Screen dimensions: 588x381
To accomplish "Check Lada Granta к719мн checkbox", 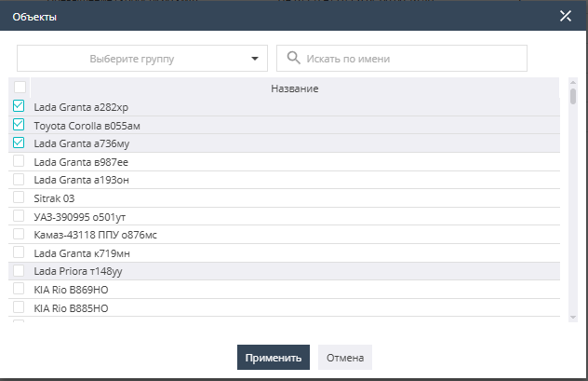I will click(x=19, y=252).
